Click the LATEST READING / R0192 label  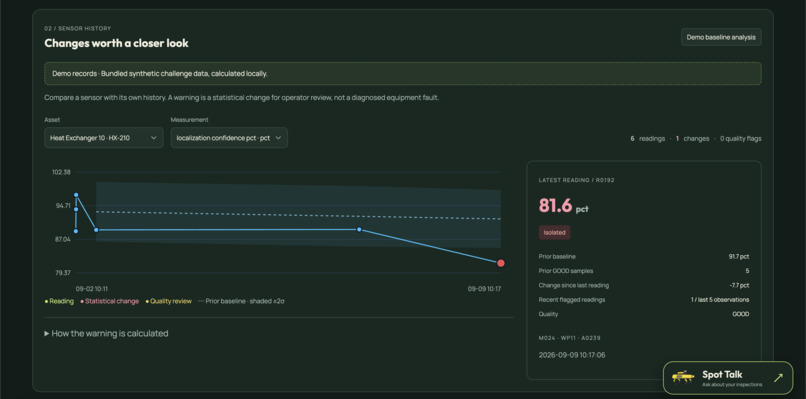(577, 180)
